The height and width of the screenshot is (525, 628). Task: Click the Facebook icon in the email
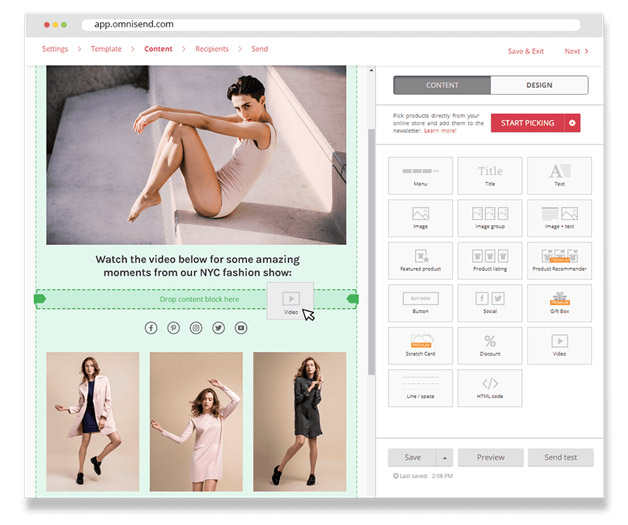pos(151,328)
